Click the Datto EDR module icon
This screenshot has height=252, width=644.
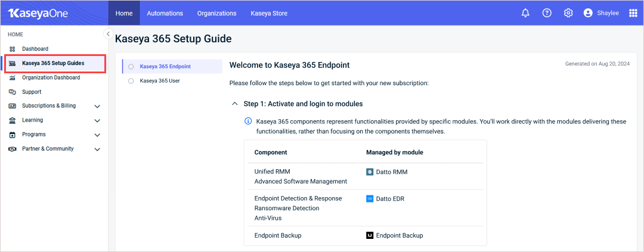click(x=370, y=199)
